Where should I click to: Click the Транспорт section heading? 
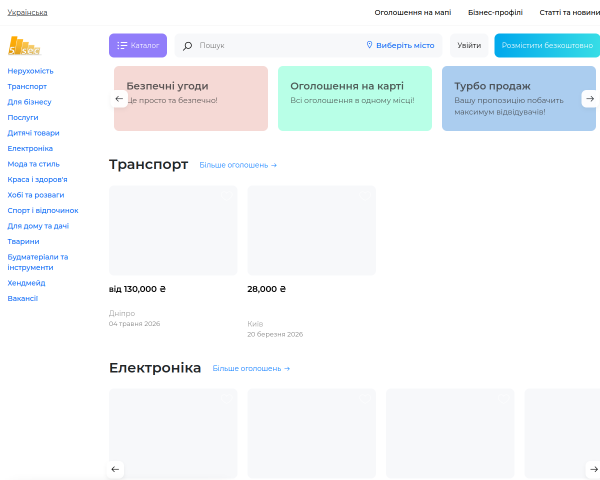(148, 164)
